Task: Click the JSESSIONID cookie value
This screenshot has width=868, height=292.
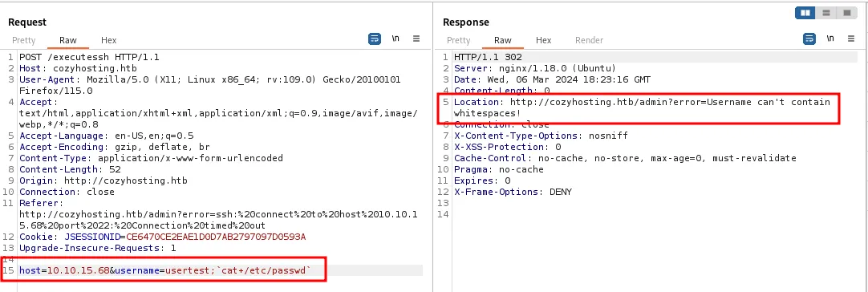Action: coord(216,237)
